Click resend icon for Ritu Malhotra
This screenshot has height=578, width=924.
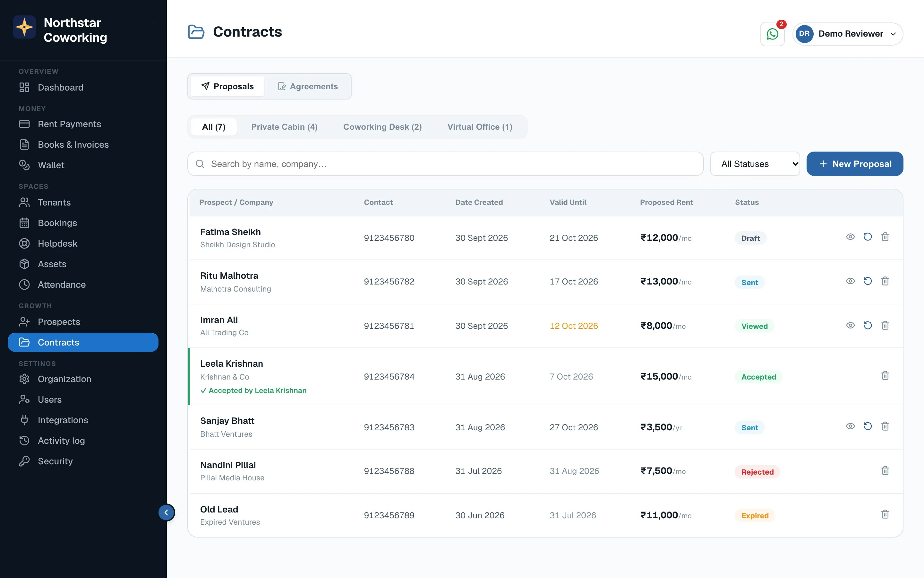[x=868, y=281]
